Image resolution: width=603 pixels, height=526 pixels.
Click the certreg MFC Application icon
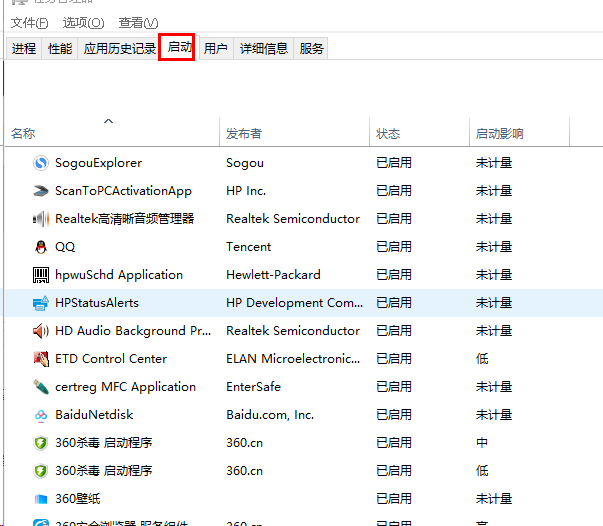[x=41, y=387]
